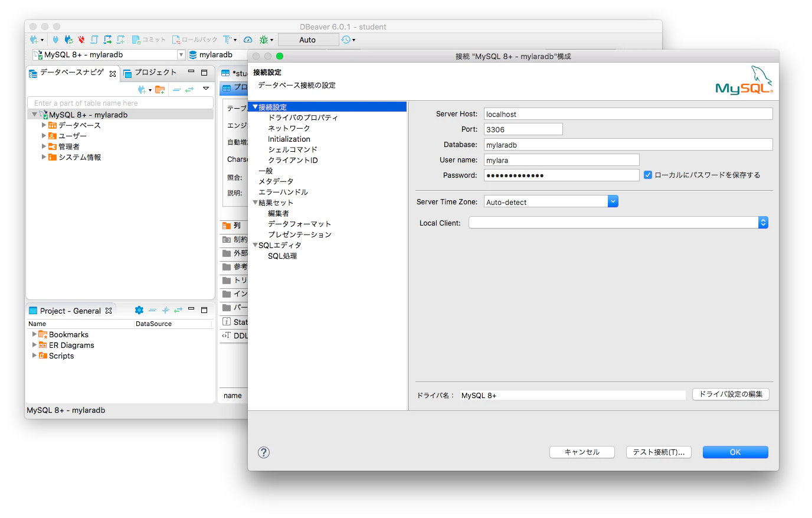Select エラーハンドル in the settings tree

click(283, 192)
